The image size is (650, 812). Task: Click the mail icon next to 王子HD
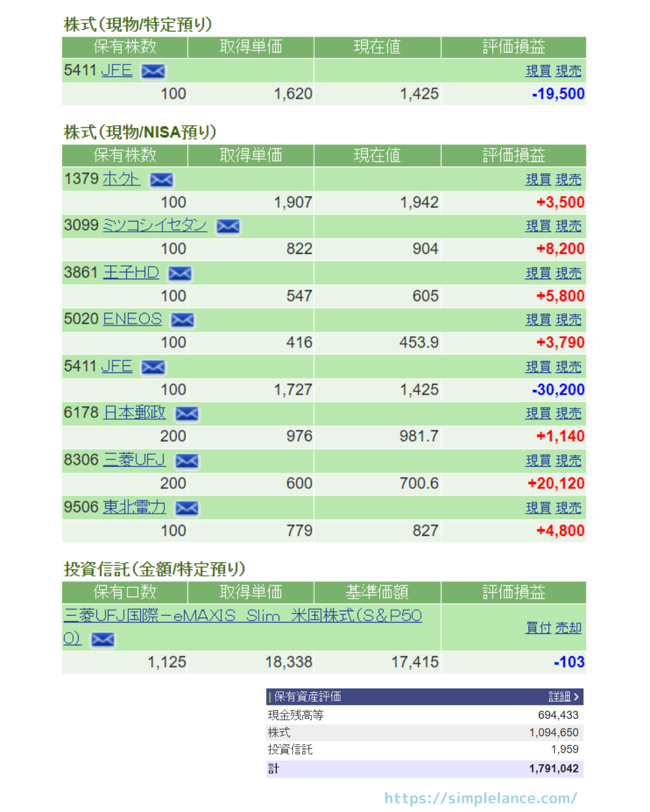tap(180, 273)
